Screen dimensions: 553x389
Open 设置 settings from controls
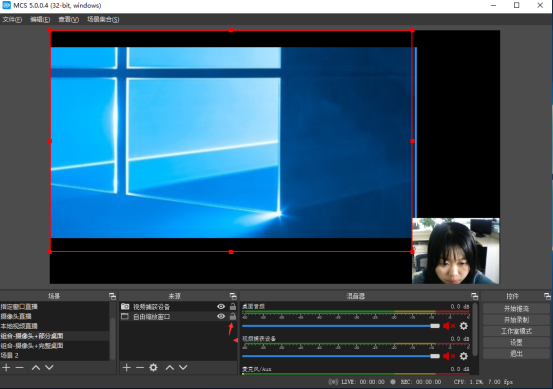point(516,342)
